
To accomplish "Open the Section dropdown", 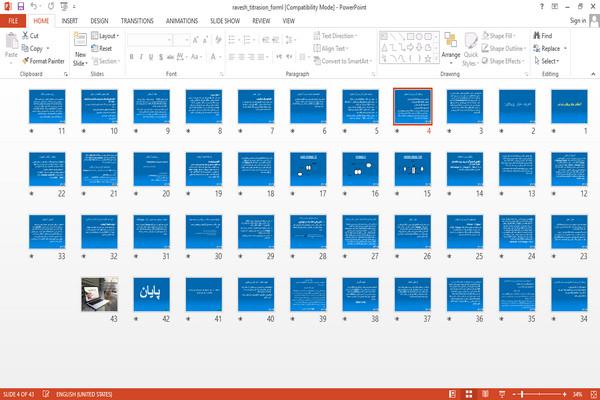I will (106, 61).
